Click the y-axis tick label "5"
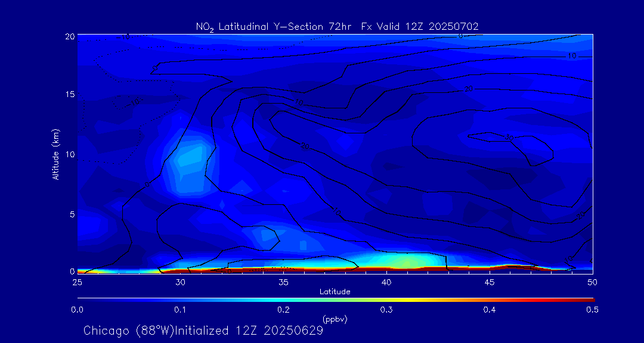Image resolution: width=644 pixels, height=343 pixels. point(72,214)
